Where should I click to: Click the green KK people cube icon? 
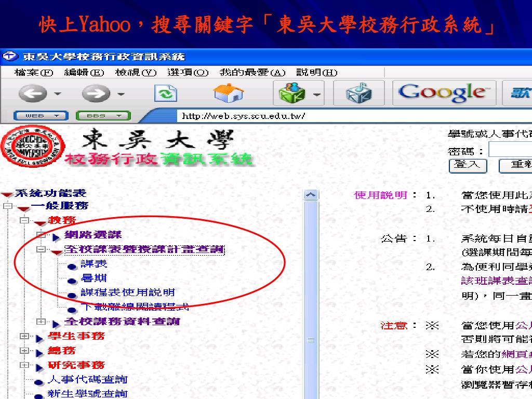(x=291, y=92)
